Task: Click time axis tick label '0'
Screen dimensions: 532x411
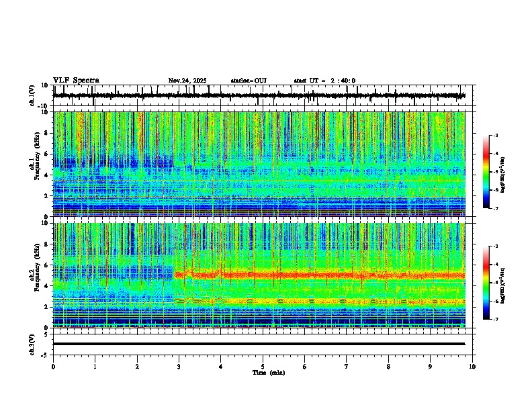Action: [53, 367]
